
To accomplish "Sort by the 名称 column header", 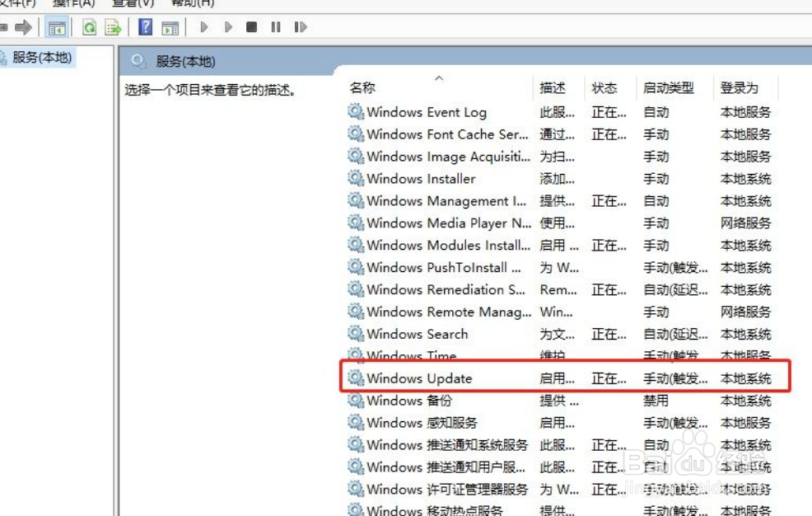I will point(362,87).
